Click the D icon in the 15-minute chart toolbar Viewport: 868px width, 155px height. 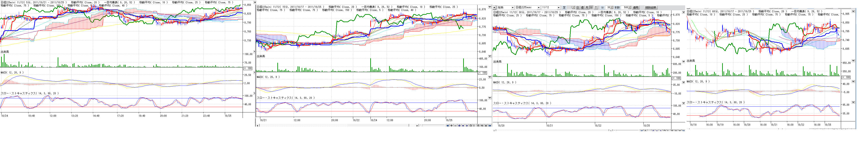point(471,126)
